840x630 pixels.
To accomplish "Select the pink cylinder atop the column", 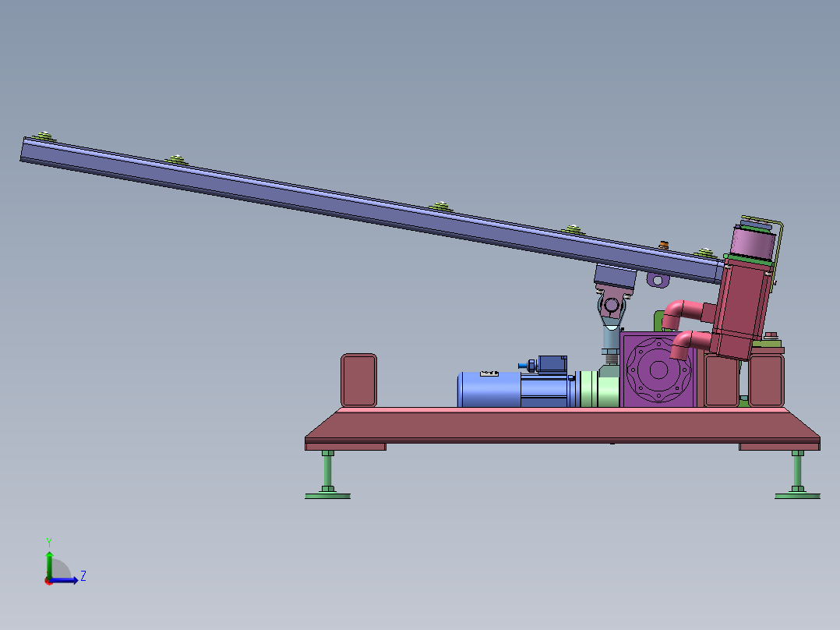I will pos(753,242).
